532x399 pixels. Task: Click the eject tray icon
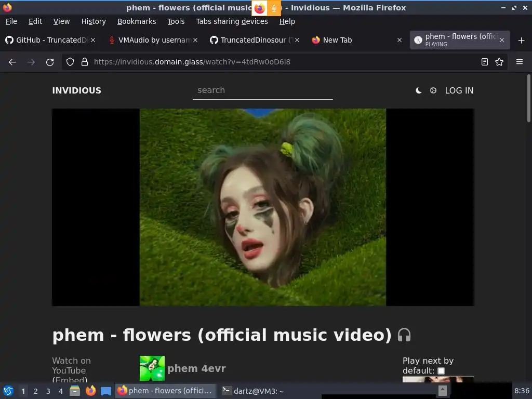click(442, 391)
